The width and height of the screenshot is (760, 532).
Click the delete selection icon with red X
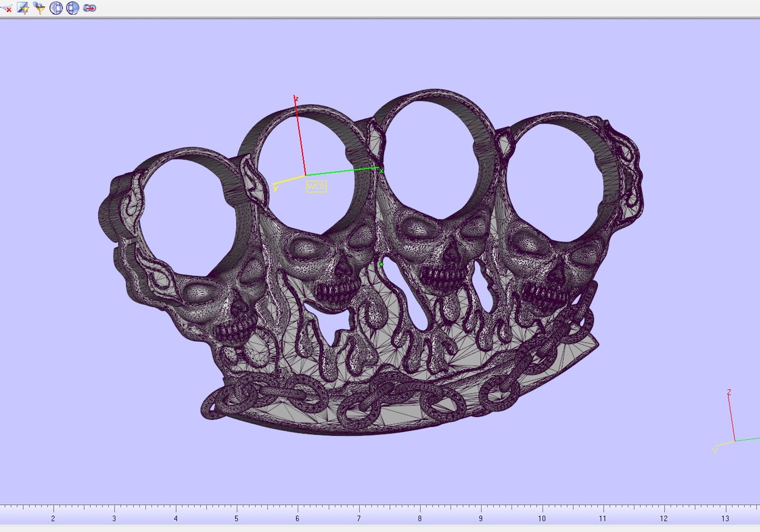click(x=6, y=8)
